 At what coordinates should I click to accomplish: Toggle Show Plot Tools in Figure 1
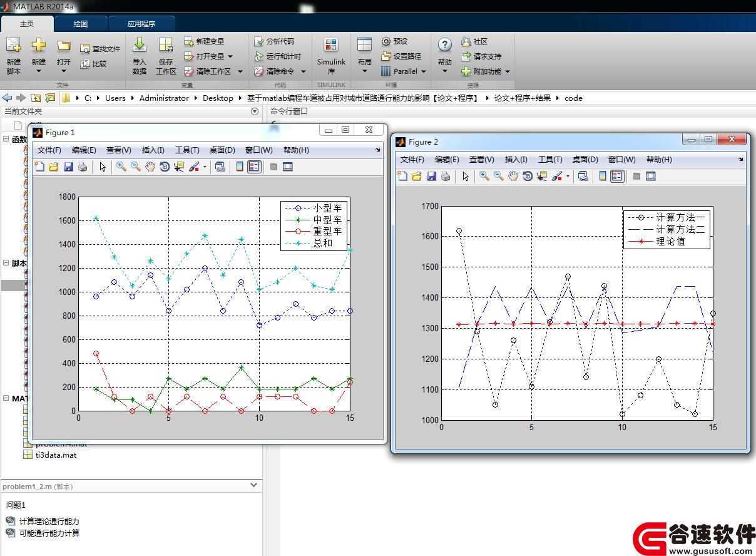tap(288, 167)
